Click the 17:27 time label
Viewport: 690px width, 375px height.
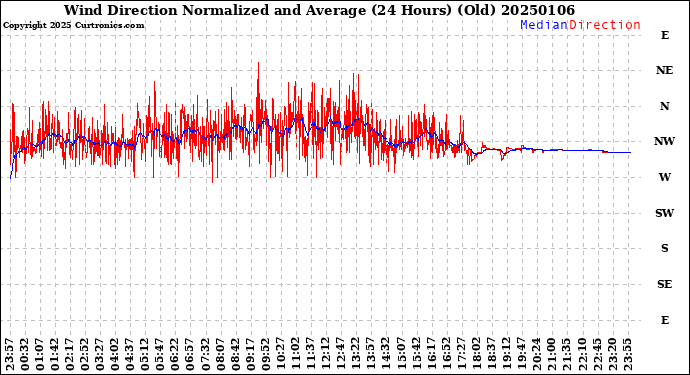(461, 355)
